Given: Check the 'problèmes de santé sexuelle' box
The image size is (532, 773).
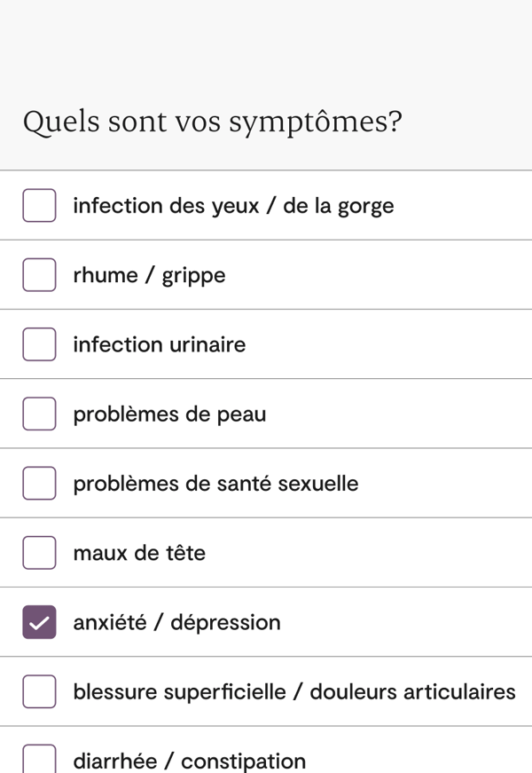Looking at the screenshot, I should (39, 484).
